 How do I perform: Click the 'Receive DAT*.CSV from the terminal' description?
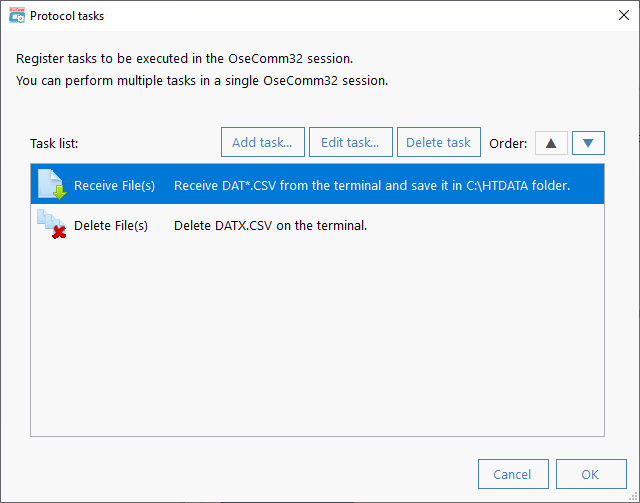(x=372, y=185)
